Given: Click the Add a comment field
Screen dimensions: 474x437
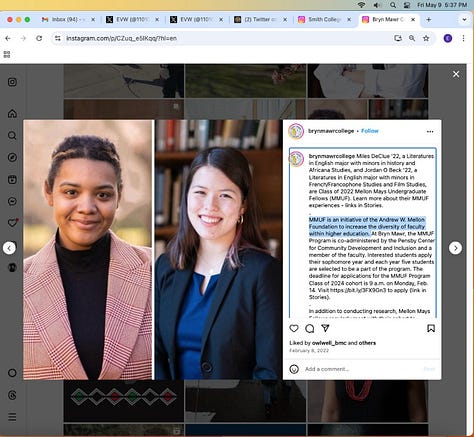Looking at the screenshot, I should pos(362,369).
